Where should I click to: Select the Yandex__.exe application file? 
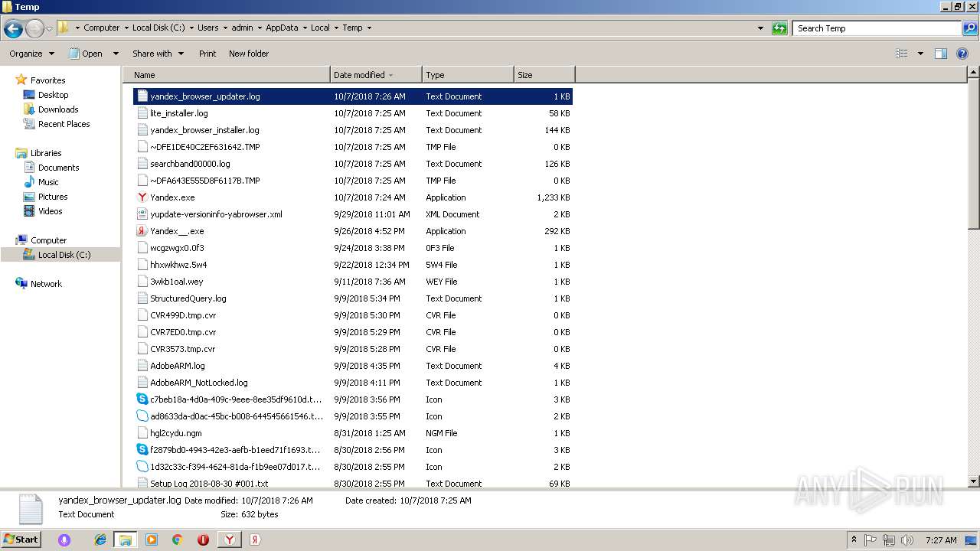tap(353, 231)
